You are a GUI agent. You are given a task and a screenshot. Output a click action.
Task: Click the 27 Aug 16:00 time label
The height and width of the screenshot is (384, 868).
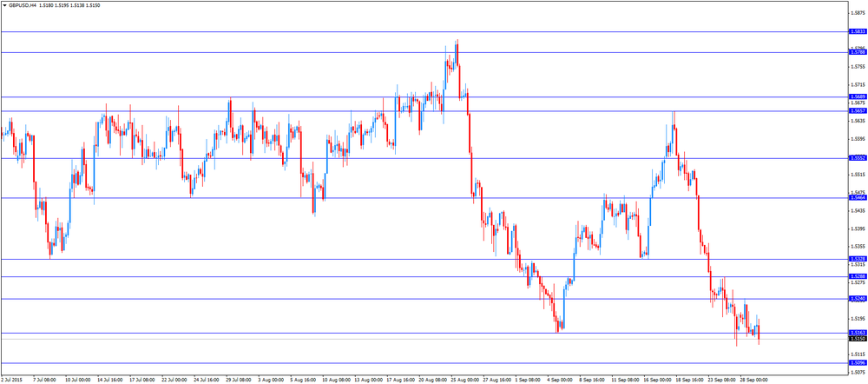[496, 381]
